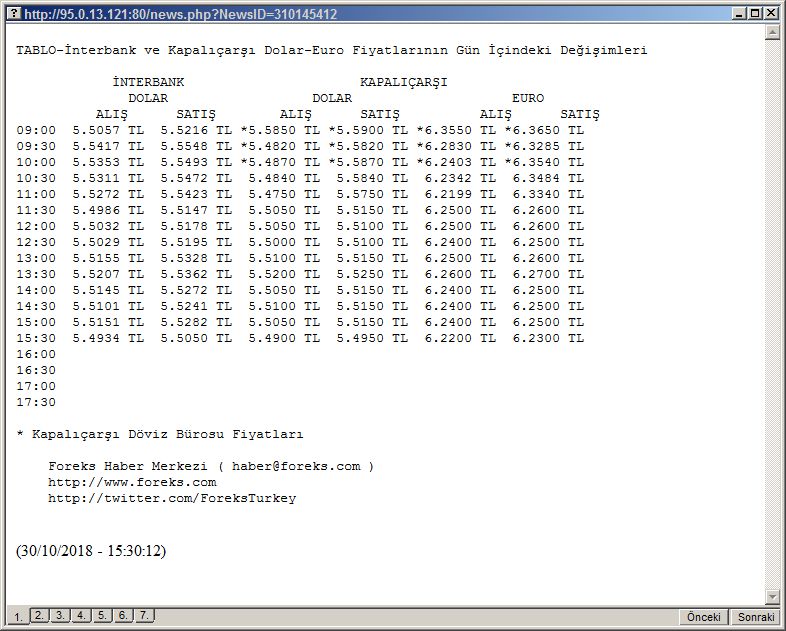The width and height of the screenshot is (786, 631).
Task: Open the http://www.foreks.com link
Action: tap(132, 482)
